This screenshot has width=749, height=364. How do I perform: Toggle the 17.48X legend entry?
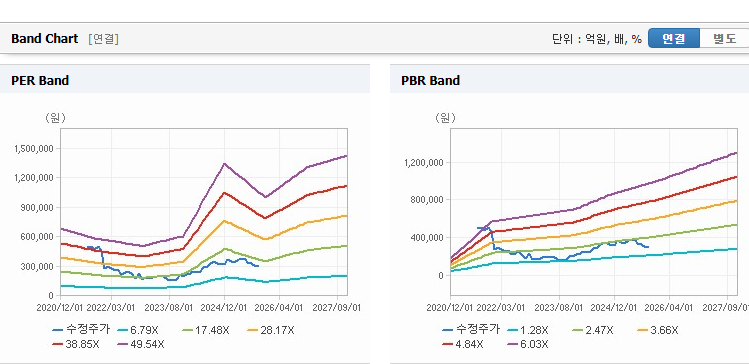point(205,330)
